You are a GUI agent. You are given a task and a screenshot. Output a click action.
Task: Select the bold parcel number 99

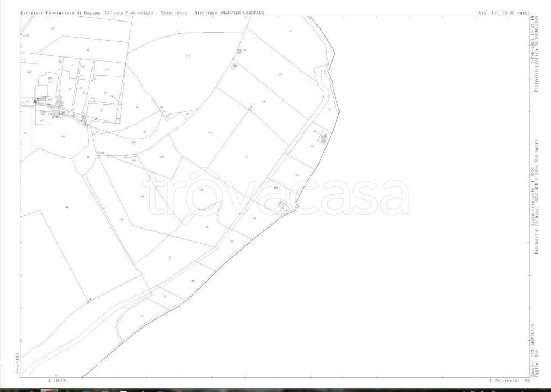point(276,188)
